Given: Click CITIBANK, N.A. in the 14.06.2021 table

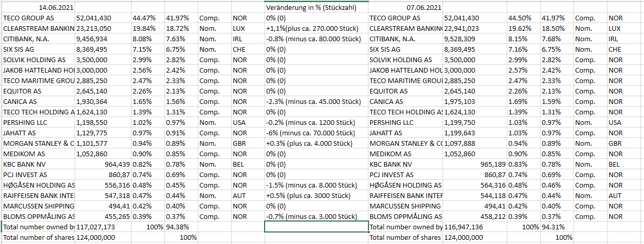Looking at the screenshot, I should [x=39, y=39].
